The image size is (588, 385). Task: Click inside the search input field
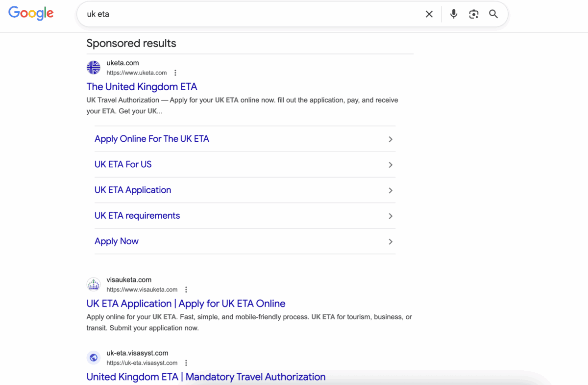click(x=245, y=14)
